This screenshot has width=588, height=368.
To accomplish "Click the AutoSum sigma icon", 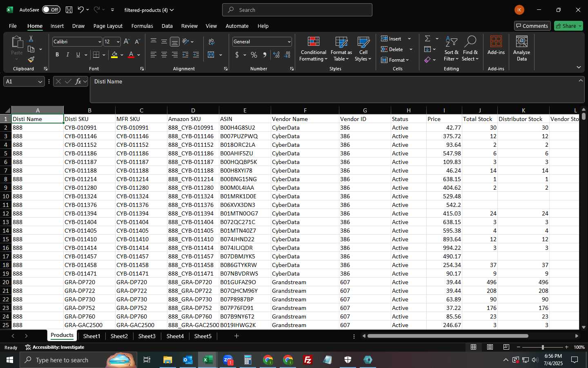I will tap(428, 38).
